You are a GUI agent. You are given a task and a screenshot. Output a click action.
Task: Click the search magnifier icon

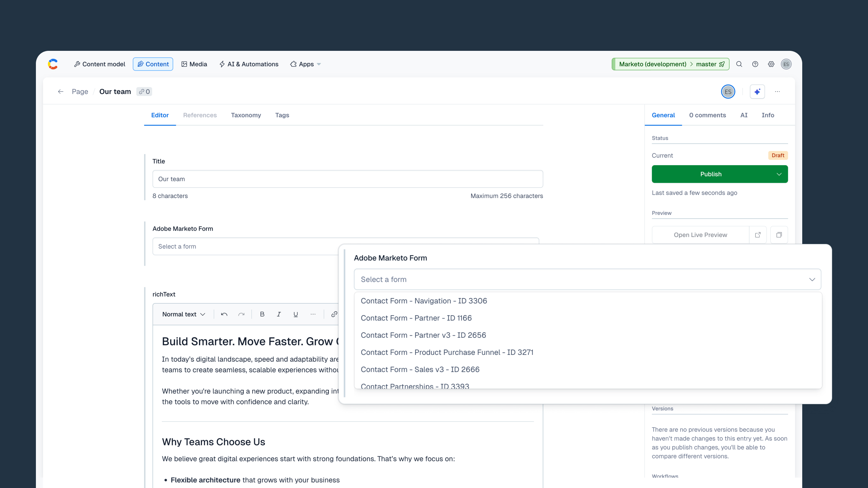[739, 64]
